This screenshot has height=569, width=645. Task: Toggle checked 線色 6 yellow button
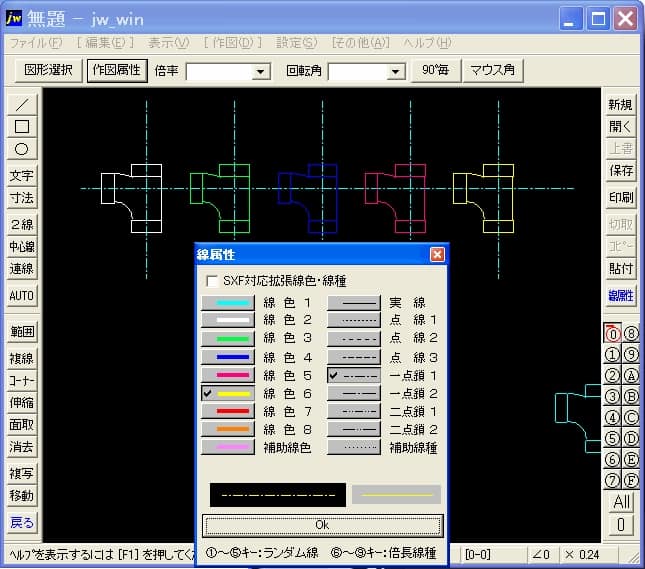click(x=228, y=393)
